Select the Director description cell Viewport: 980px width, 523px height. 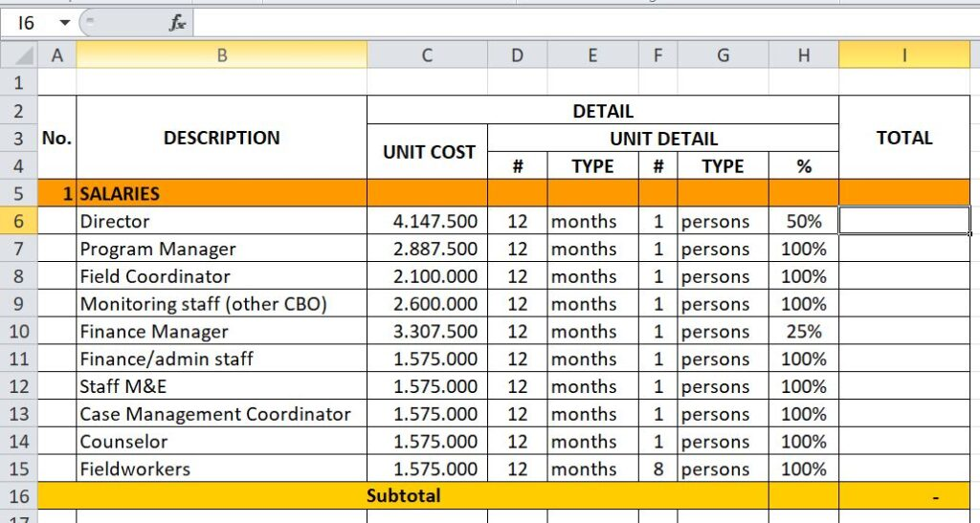(x=221, y=221)
